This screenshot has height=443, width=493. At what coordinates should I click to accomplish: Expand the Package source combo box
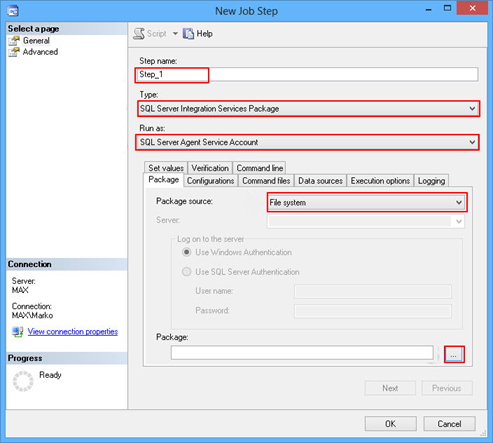point(367,202)
